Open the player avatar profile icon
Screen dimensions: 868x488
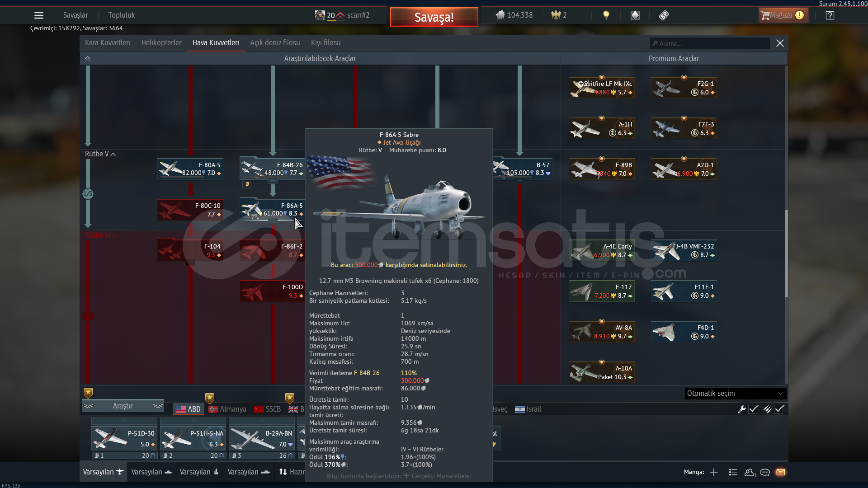click(x=320, y=15)
